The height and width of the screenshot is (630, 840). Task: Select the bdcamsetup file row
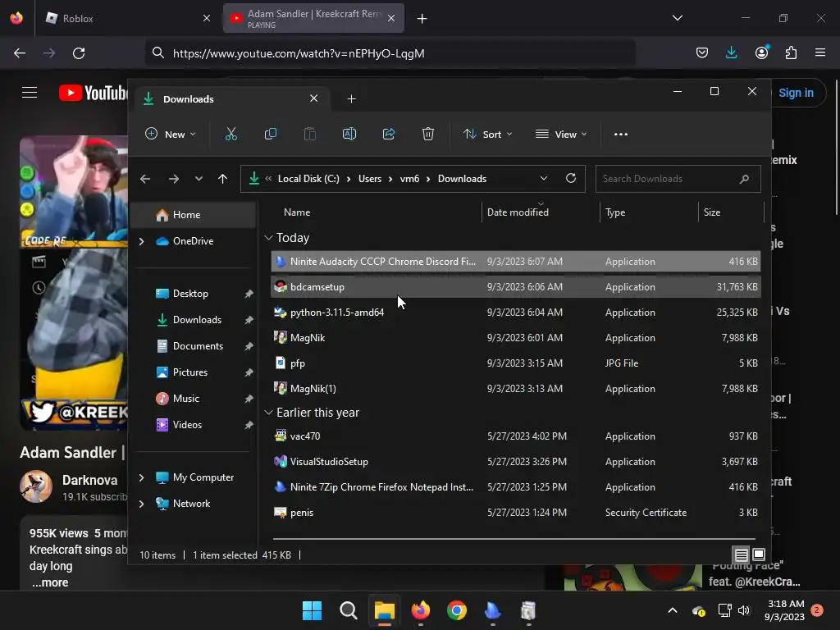click(x=515, y=287)
